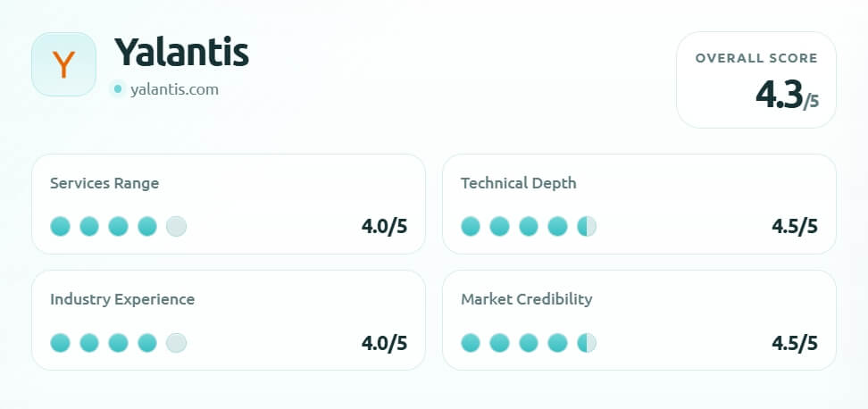This screenshot has width=868, height=409.
Task: Click the Yalantis company name heading
Action: coord(181,54)
